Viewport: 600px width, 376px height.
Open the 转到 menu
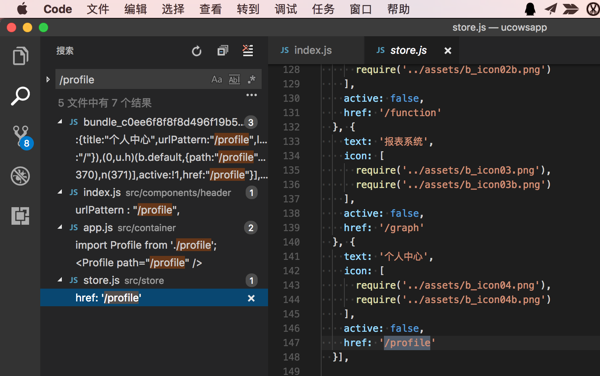tap(248, 9)
